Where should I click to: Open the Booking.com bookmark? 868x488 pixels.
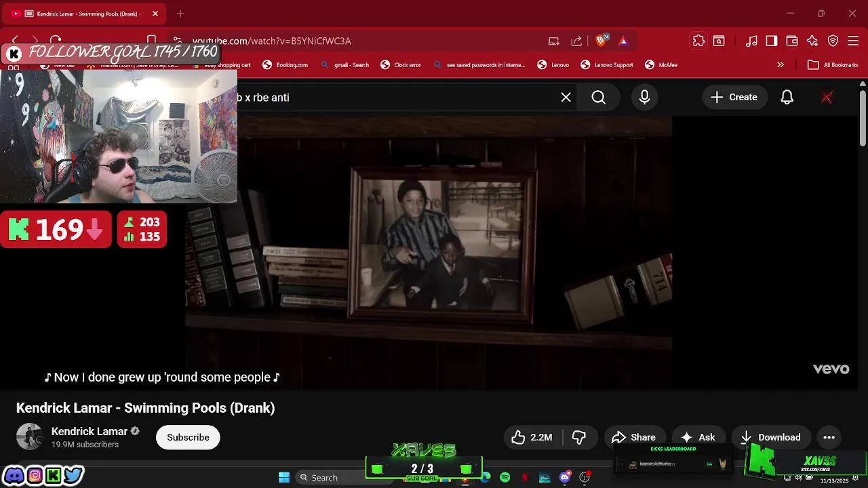[285, 65]
